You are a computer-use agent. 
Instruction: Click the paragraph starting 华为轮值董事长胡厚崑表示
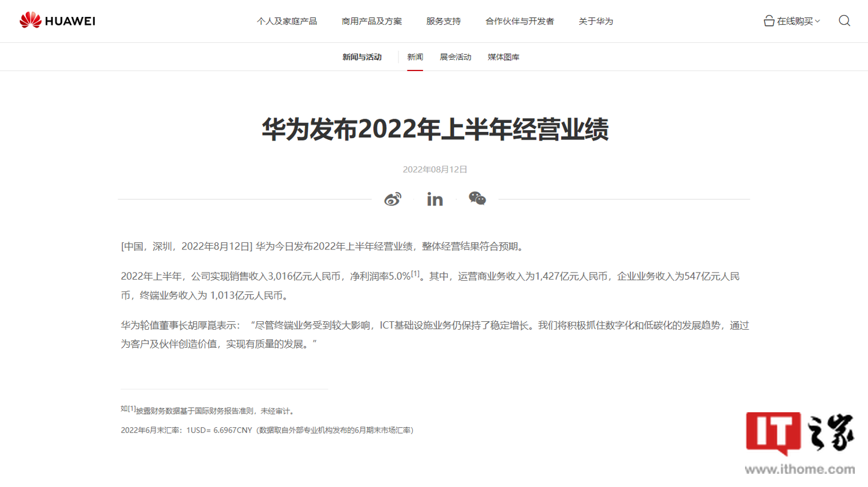(x=435, y=335)
